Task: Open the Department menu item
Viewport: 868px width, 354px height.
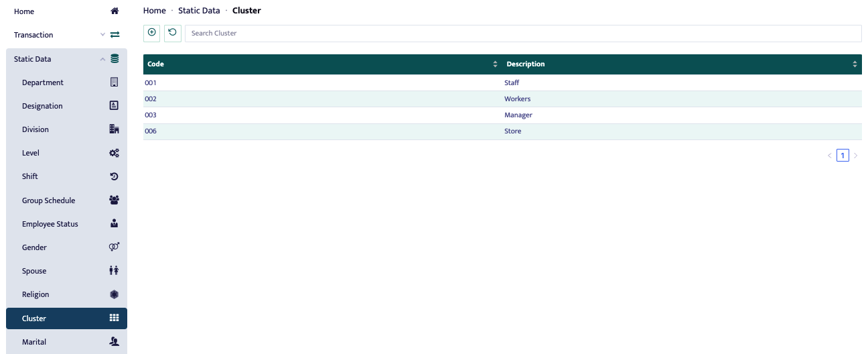Action: (x=66, y=82)
